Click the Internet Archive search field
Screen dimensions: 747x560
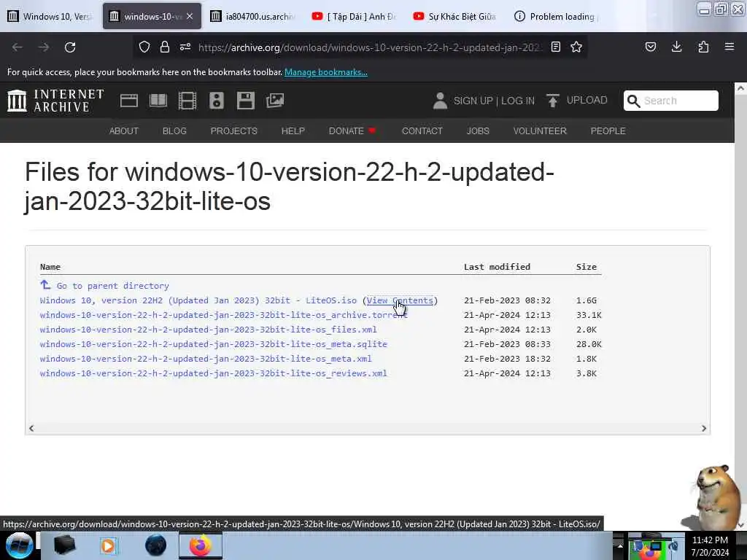(671, 101)
